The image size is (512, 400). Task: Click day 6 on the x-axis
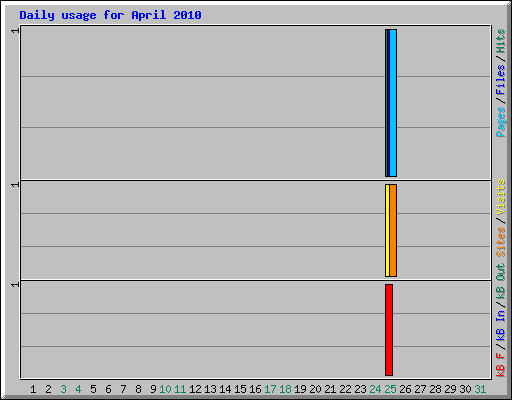[x=108, y=389]
